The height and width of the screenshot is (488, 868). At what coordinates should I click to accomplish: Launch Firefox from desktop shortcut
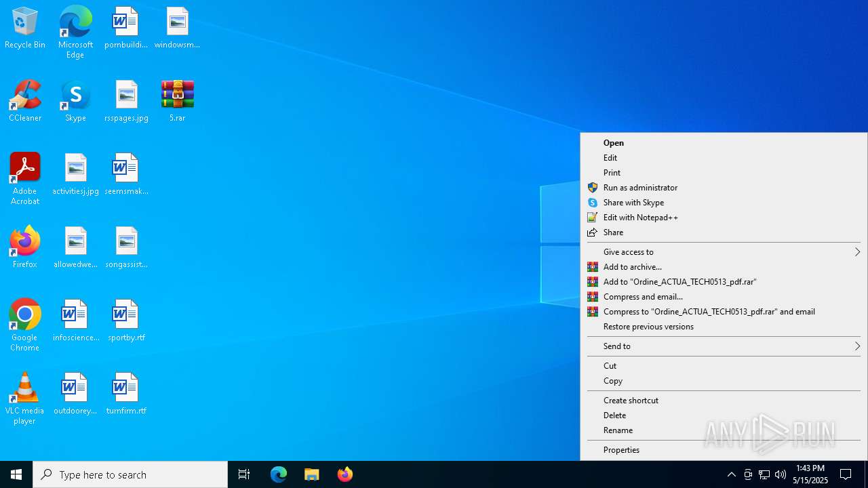[25, 248]
